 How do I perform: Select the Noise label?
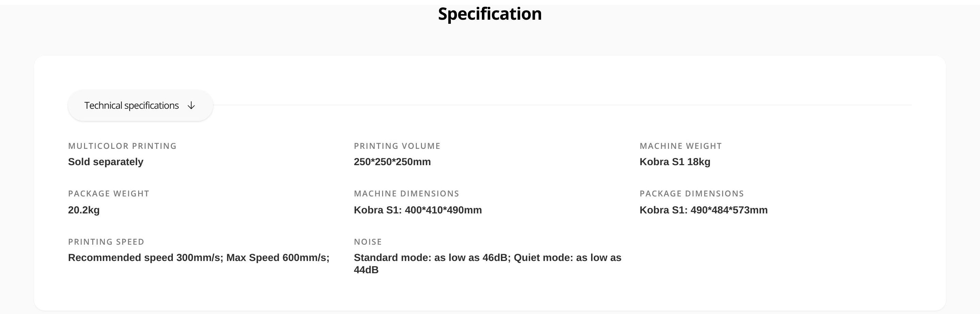click(x=367, y=242)
